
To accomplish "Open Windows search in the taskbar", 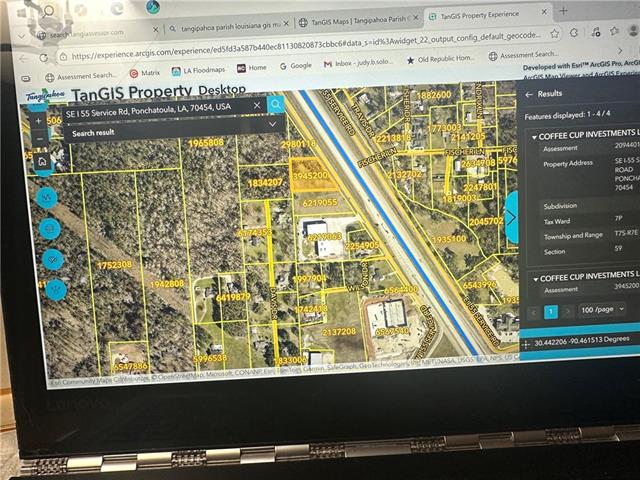I will pyautogui.click(x=49, y=10).
